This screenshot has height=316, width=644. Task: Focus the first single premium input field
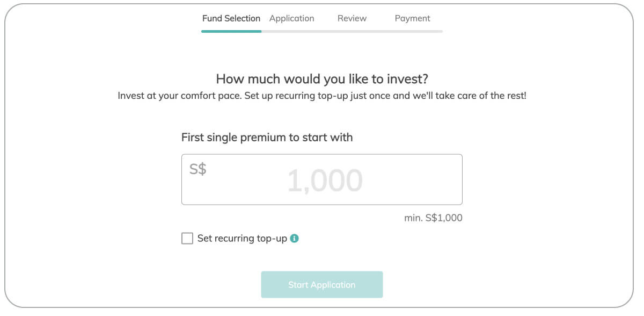[x=322, y=179]
